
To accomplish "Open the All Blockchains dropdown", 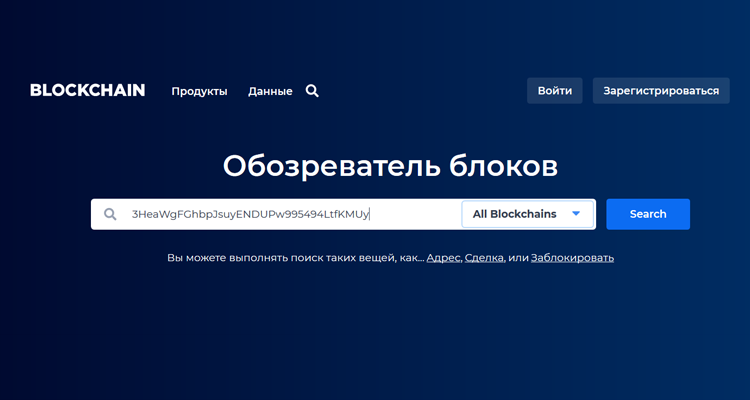I will tap(528, 214).
